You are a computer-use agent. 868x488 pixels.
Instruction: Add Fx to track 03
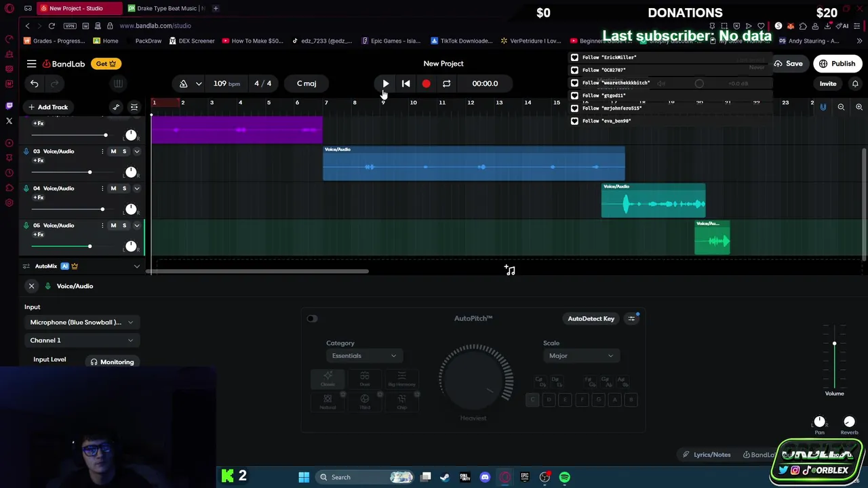pyautogui.click(x=39, y=161)
